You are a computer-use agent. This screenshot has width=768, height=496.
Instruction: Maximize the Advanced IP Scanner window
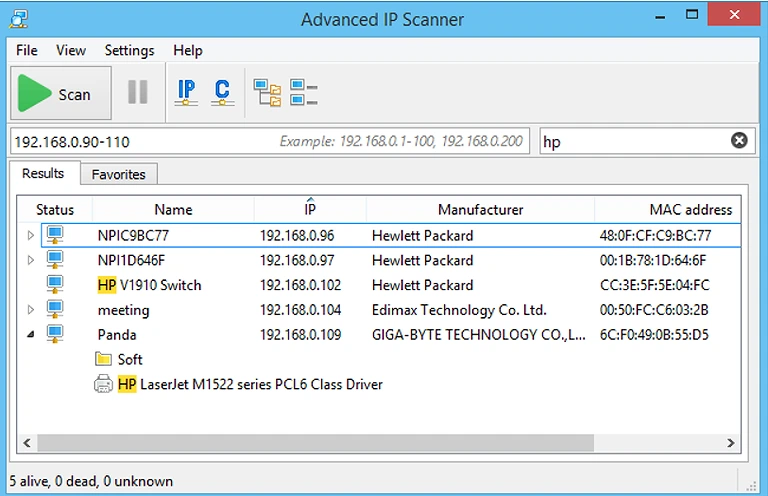point(692,15)
